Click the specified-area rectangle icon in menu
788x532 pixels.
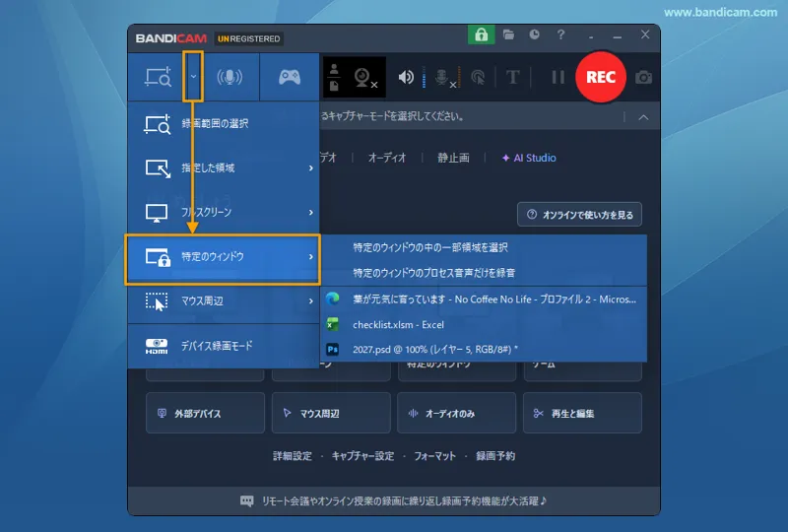click(x=158, y=168)
